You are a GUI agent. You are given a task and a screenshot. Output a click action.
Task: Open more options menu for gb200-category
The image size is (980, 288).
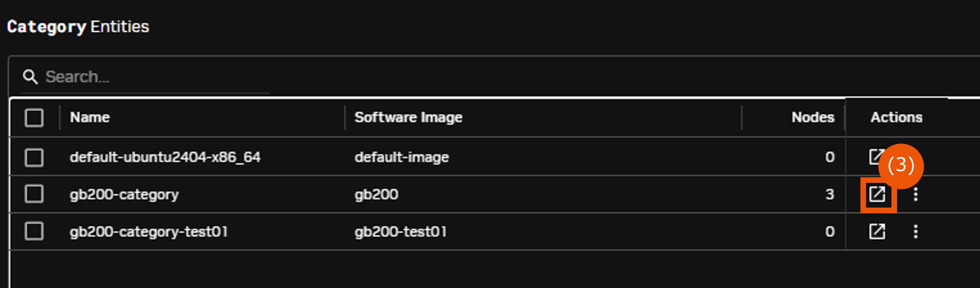coord(916,194)
